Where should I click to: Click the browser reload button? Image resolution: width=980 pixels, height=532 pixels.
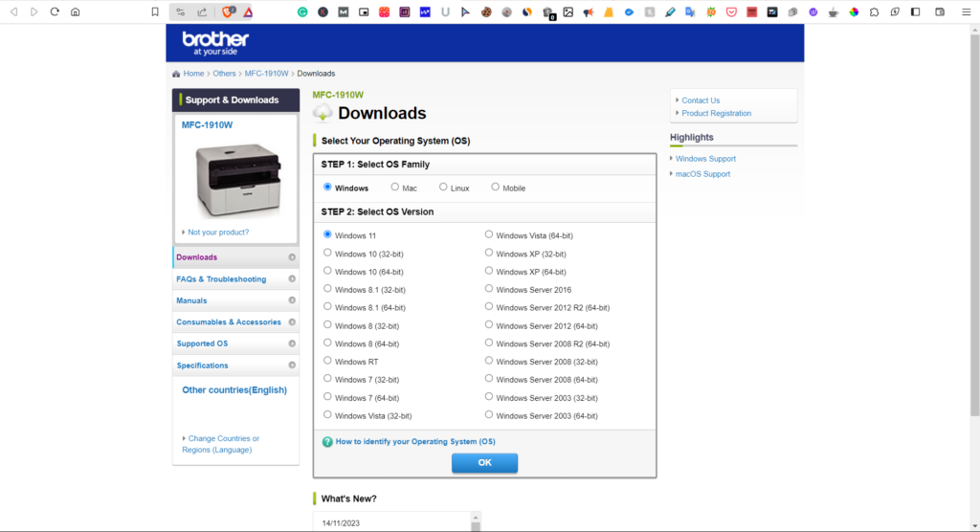[x=55, y=11]
